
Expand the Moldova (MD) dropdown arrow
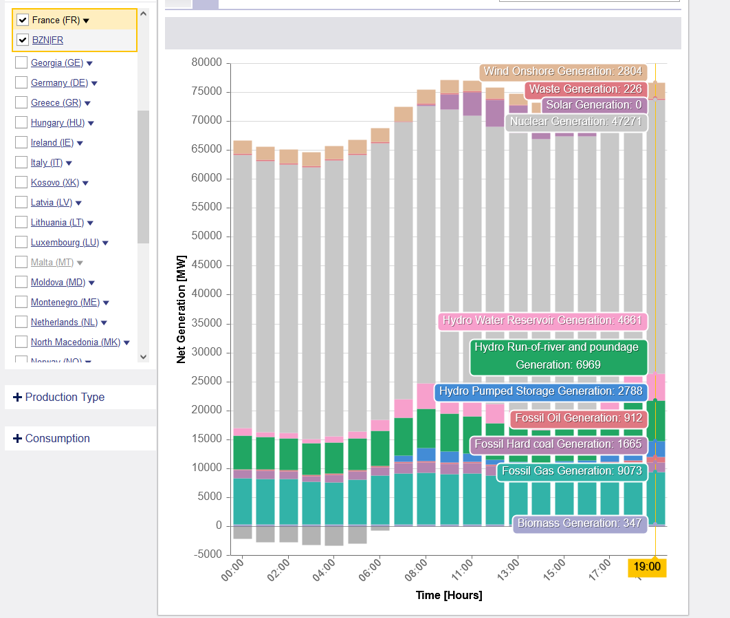91,283
